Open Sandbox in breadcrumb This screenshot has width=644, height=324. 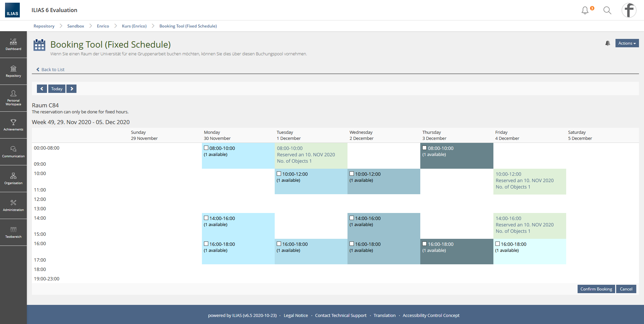coord(75,26)
